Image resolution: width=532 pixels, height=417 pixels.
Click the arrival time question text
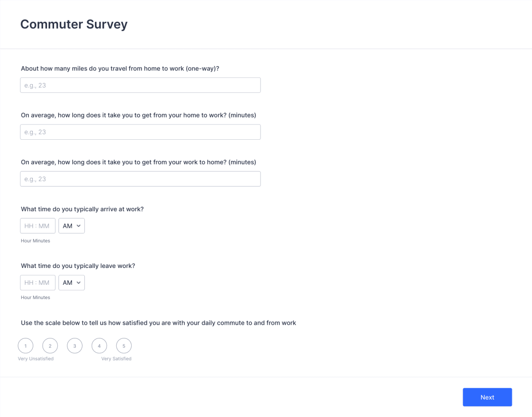pyautogui.click(x=82, y=209)
